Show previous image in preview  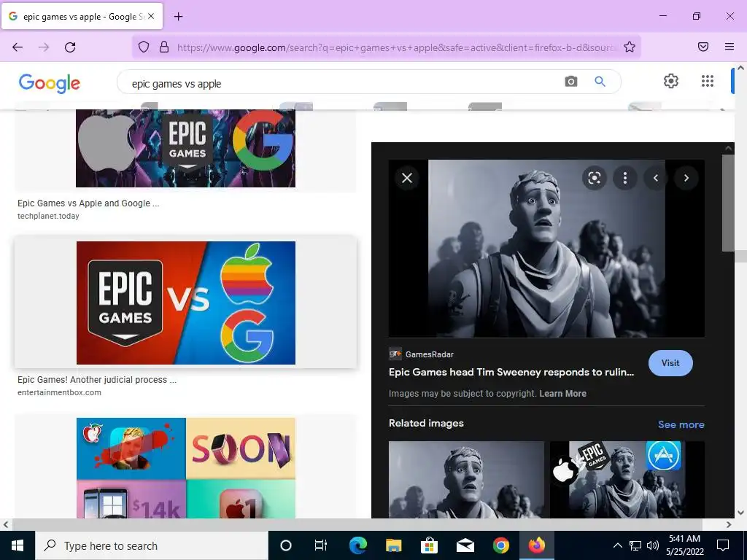coord(656,178)
